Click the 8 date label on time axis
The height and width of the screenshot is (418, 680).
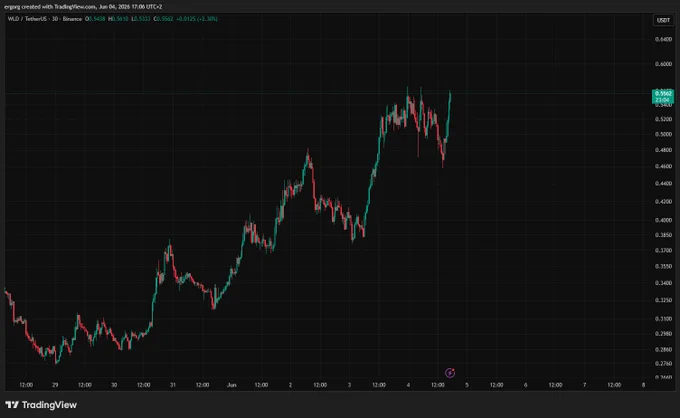coord(644,385)
